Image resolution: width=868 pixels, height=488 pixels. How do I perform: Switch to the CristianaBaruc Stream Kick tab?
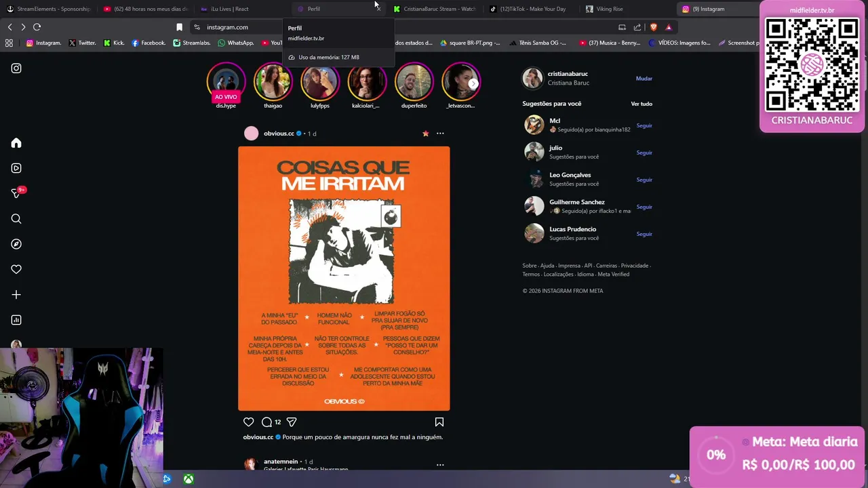(435, 9)
